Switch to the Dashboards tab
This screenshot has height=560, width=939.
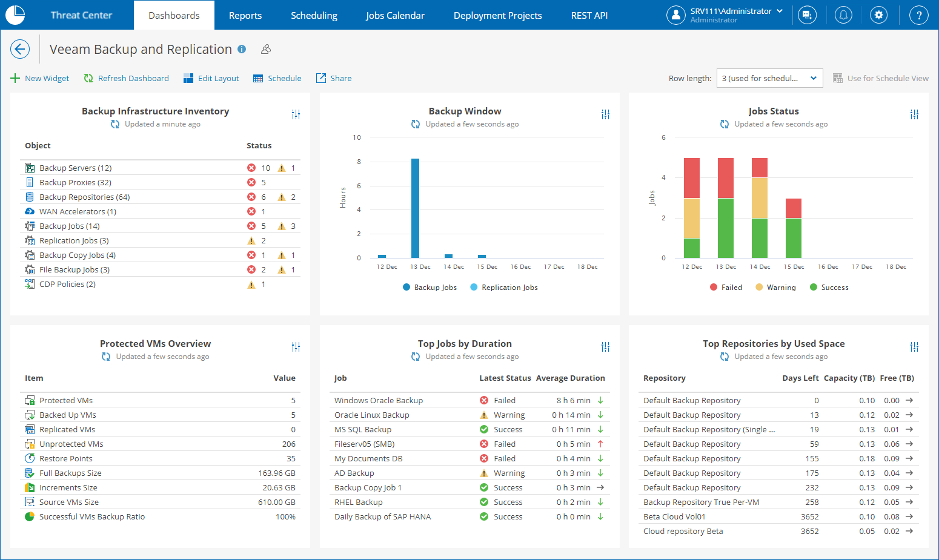coord(174,15)
